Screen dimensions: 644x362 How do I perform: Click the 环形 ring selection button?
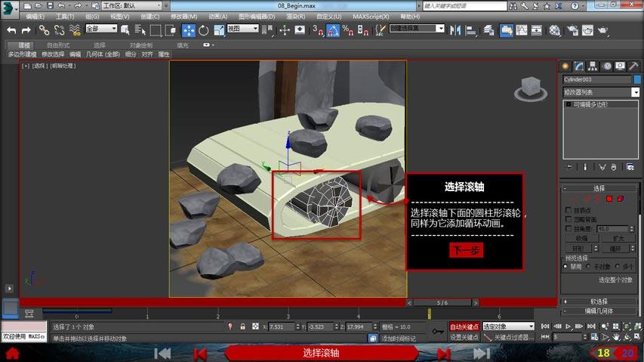point(578,249)
